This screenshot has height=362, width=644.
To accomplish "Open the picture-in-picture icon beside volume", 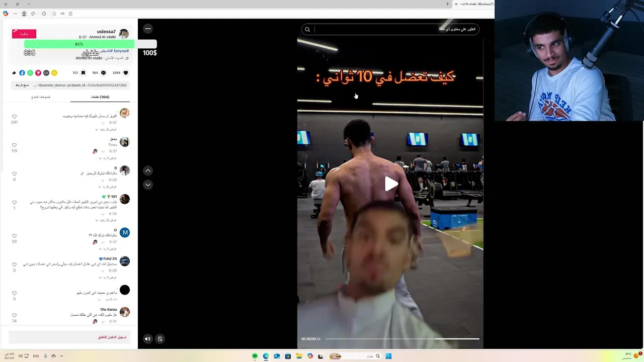I will pyautogui.click(x=160, y=339).
